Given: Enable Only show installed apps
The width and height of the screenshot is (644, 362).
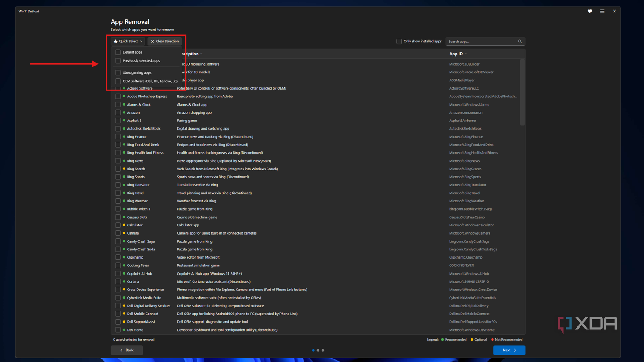Looking at the screenshot, I should tap(399, 42).
